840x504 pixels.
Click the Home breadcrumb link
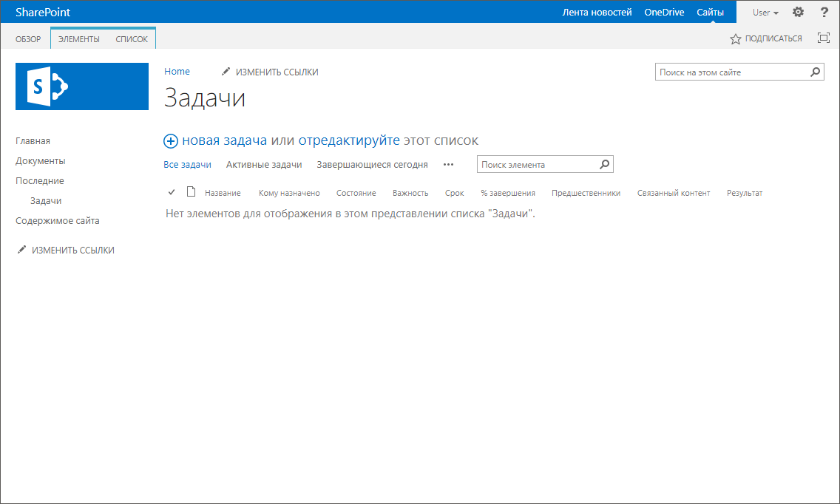177,71
